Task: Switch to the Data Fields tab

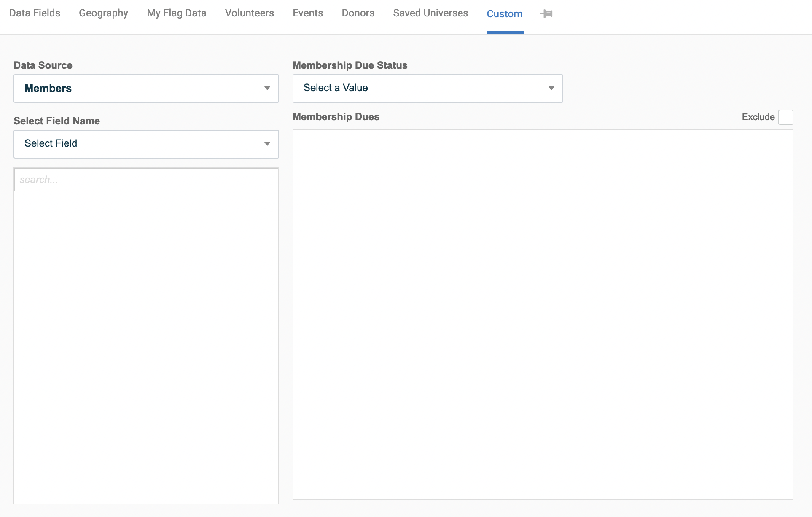Action: (35, 13)
